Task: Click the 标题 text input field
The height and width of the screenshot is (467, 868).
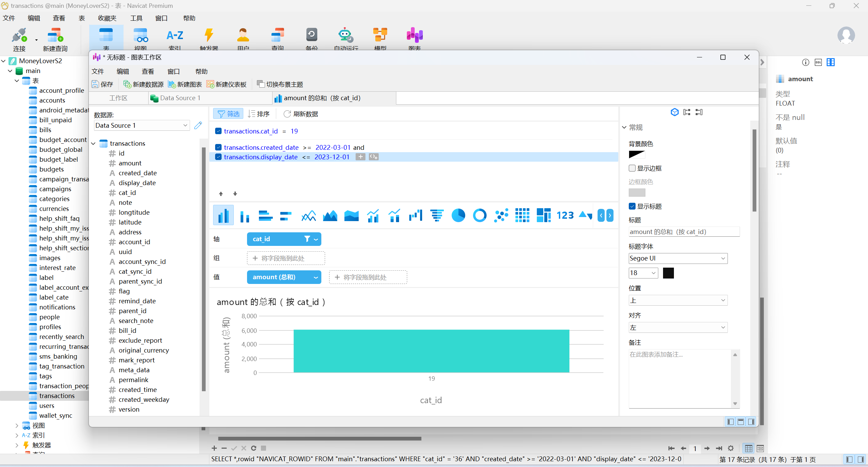Action: tap(683, 232)
